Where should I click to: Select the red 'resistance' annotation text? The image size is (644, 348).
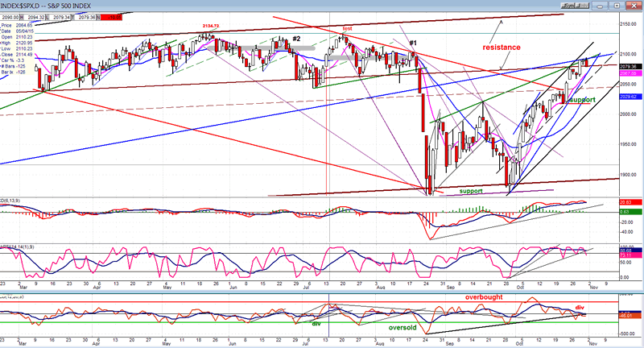(501, 48)
